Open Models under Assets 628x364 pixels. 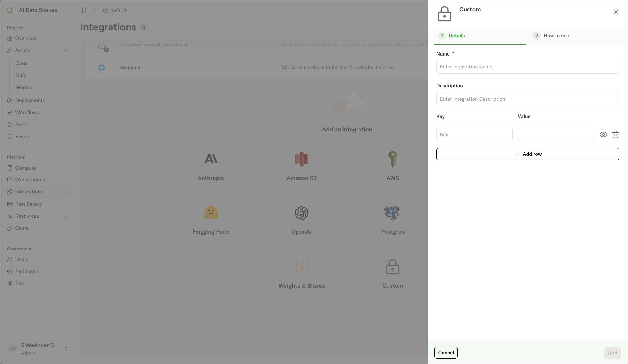pyautogui.click(x=24, y=87)
